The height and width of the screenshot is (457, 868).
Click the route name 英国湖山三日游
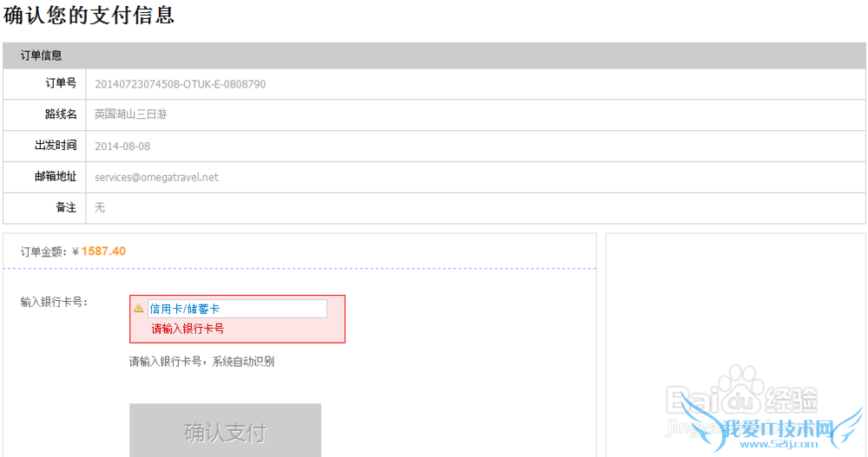[x=130, y=114]
